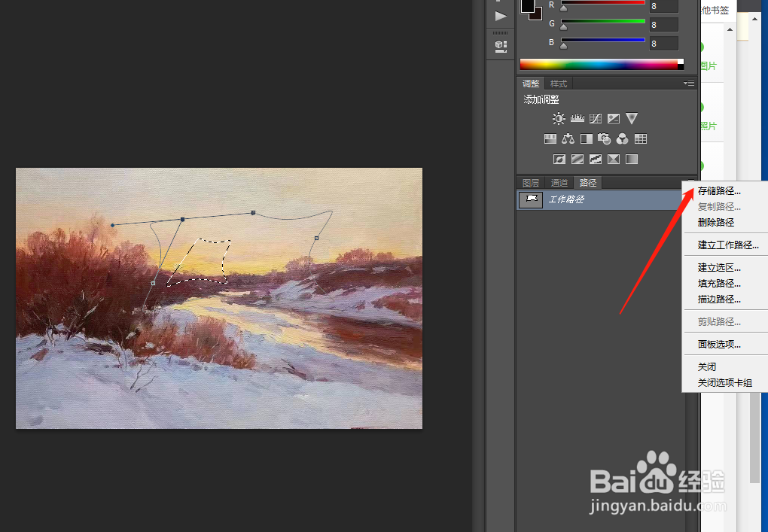Add a Curves adjustment
The width and height of the screenshot is (768, 532).
tap(595, 118)
